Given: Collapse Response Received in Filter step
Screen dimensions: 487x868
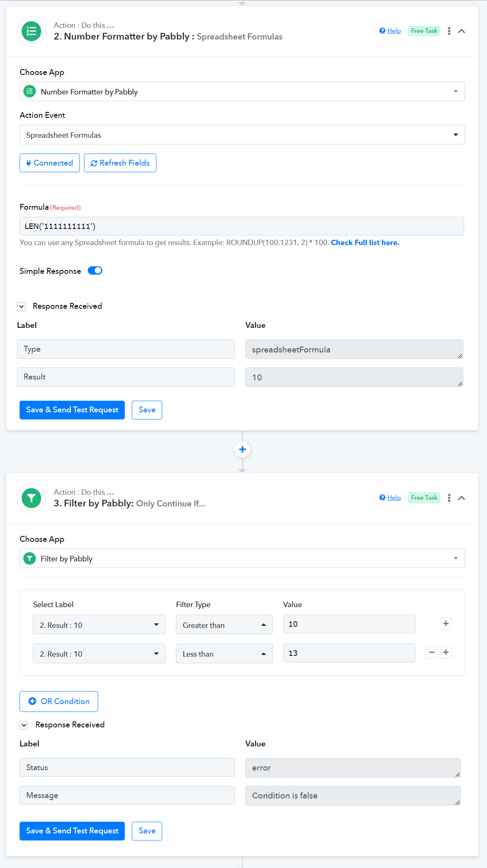Looking at the screenshot, I should 24,725.
